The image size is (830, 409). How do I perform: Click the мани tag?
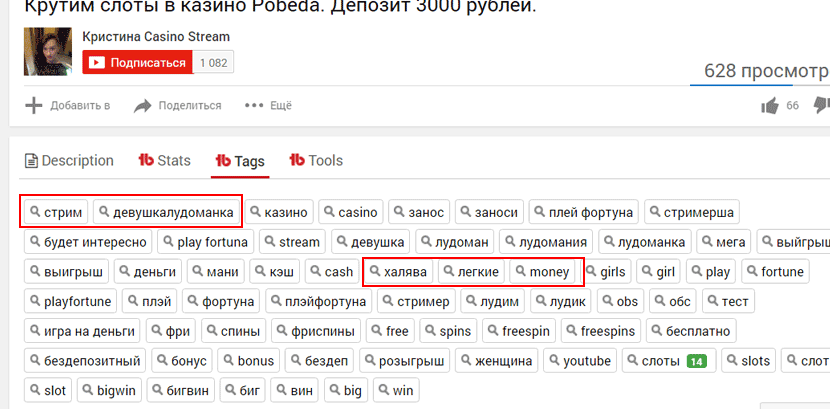coord(215,271)
